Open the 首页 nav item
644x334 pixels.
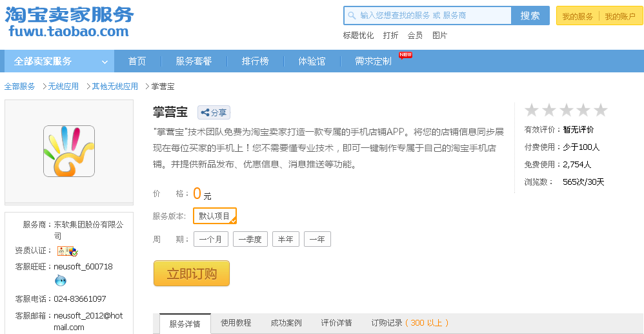click(137, 61)
